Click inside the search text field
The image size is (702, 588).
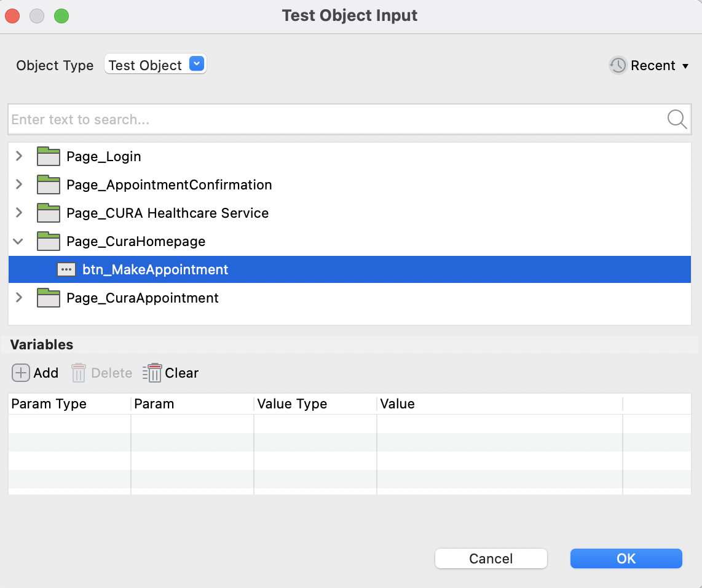click(x=246, y=119)
